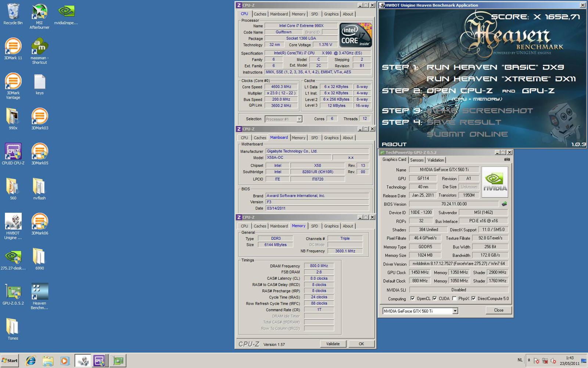Screen dimensions: 588x368
Task: Launch HWBOT Unigine desktop shortcut
Action: point(13,226)
